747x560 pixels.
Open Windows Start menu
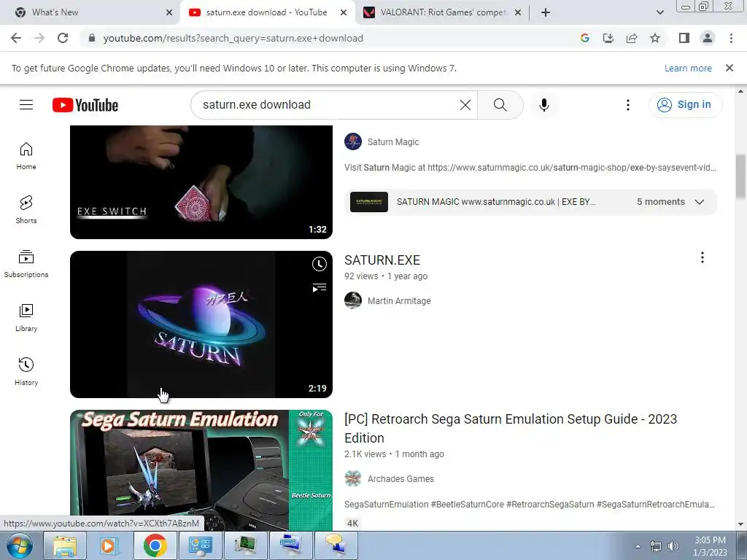point(19,545)
